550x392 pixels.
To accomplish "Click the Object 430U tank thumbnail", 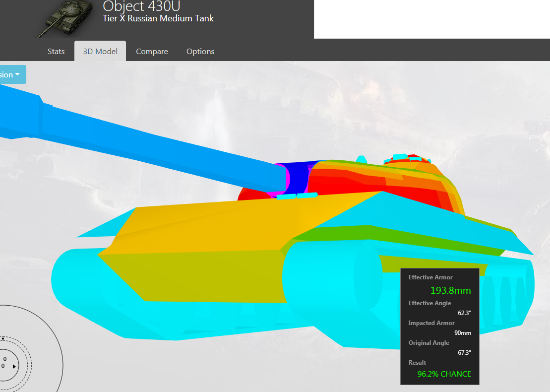I will coord(65,18).
